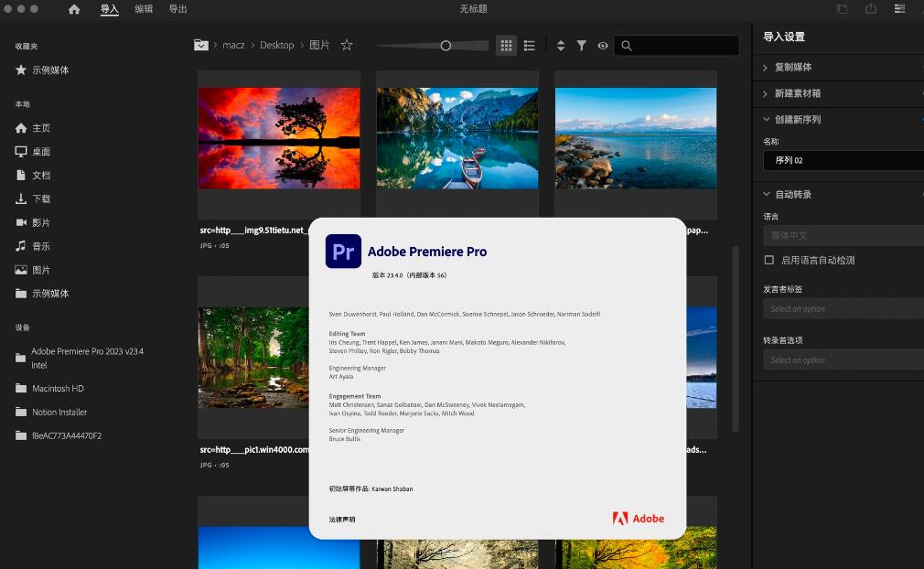Image resolution: width=924 pixels, height=569 pixels.
Task: Open the 语言 dropdown showing 简体中文
Action: coord(843,236)
